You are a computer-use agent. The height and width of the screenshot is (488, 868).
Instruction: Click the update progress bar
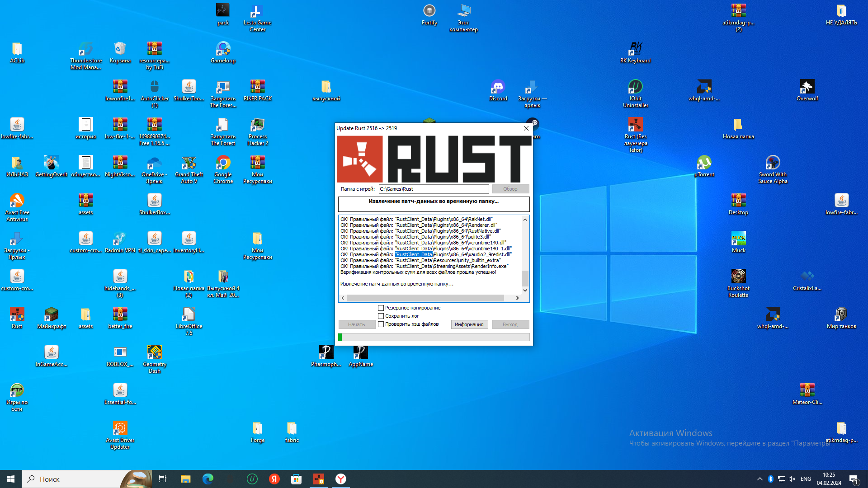(x=434, y=337)
